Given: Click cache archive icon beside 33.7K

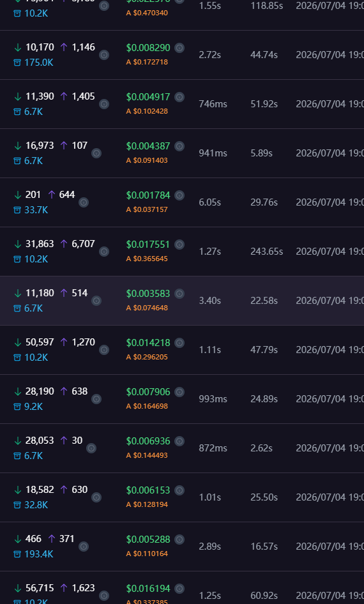Looking at the screenshot, I should coord(17,210).
